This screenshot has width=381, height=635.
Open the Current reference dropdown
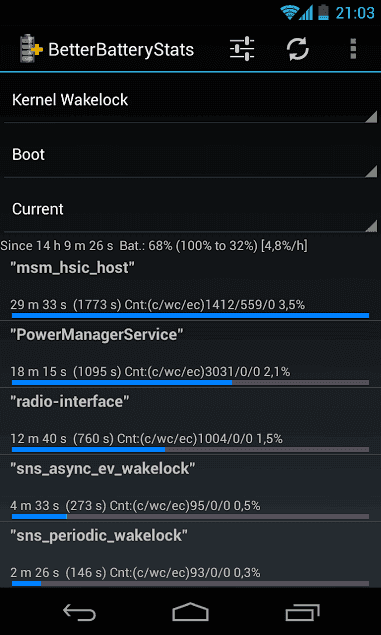point(190,209)
